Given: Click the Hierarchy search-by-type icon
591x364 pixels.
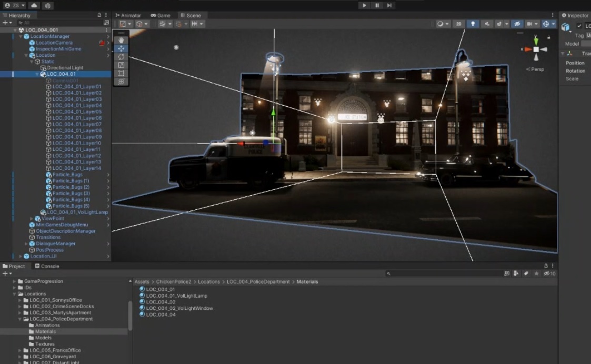Looking at the screenshot, I should click(x=106, y=23).
